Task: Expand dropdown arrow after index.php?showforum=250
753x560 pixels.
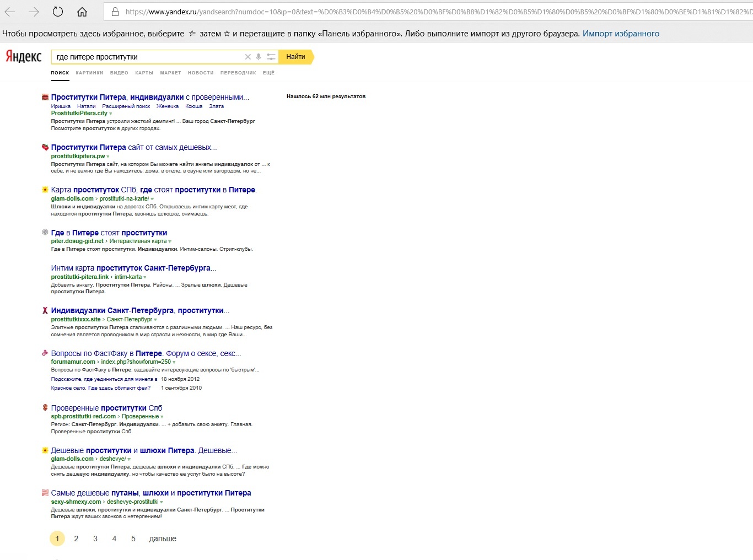Action: click(174, 362)
